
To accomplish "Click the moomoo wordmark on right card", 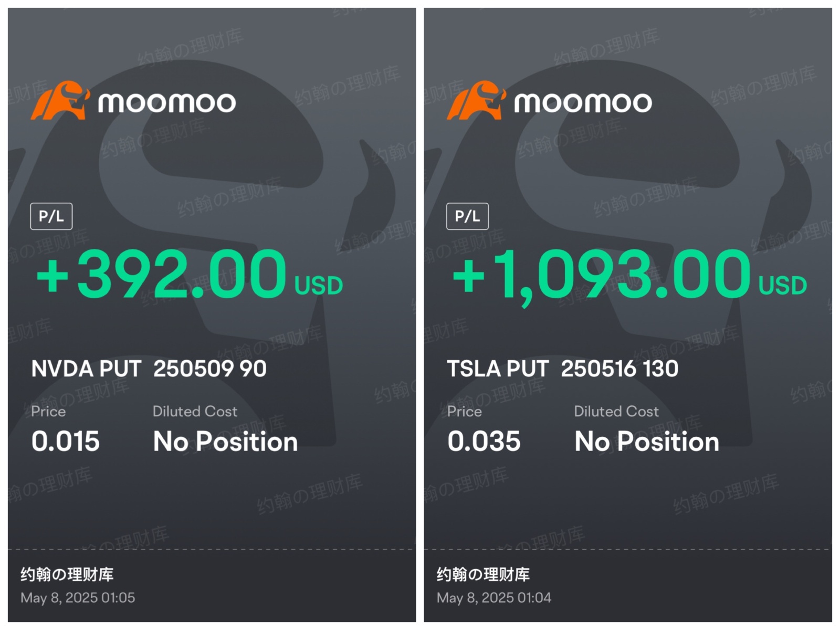I will 583,102.
